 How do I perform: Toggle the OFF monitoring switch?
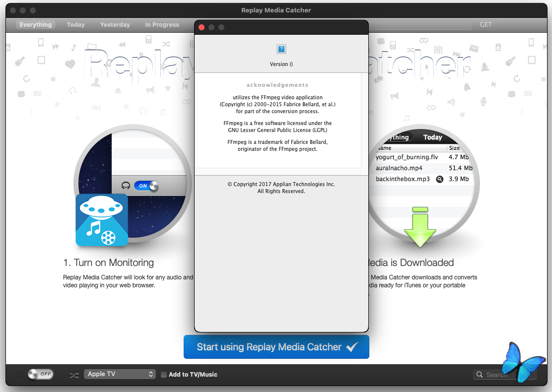pos(41,374)
